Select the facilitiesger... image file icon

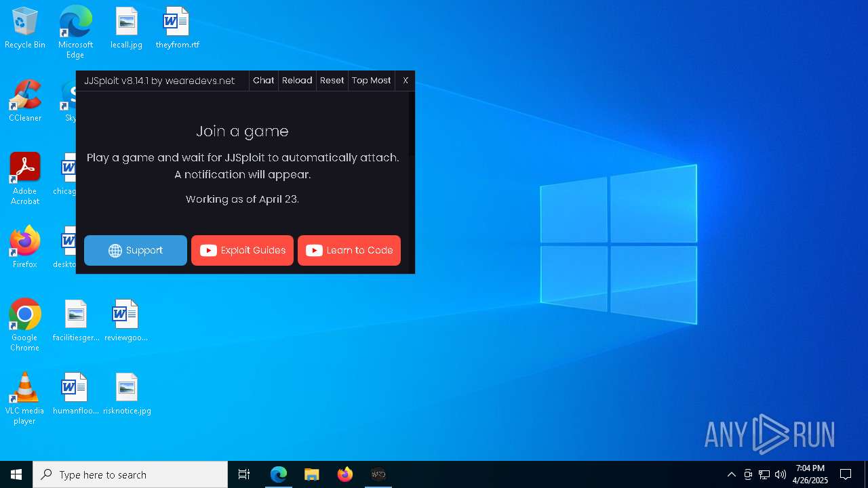[x=76, y=321]
